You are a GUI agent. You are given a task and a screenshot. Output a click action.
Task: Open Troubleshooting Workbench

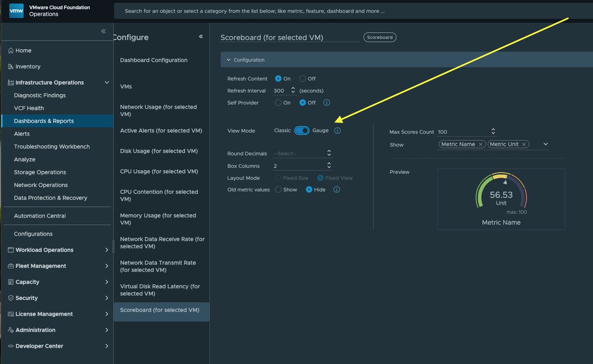52,147
